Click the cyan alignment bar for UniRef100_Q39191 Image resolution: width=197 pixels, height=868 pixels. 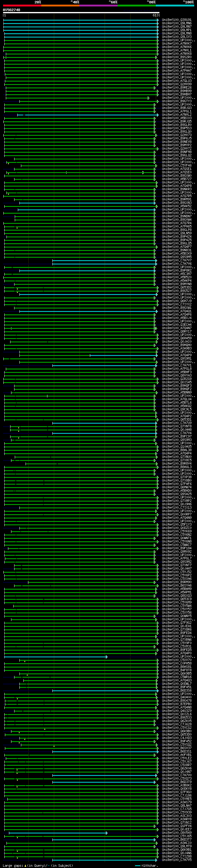81,20
